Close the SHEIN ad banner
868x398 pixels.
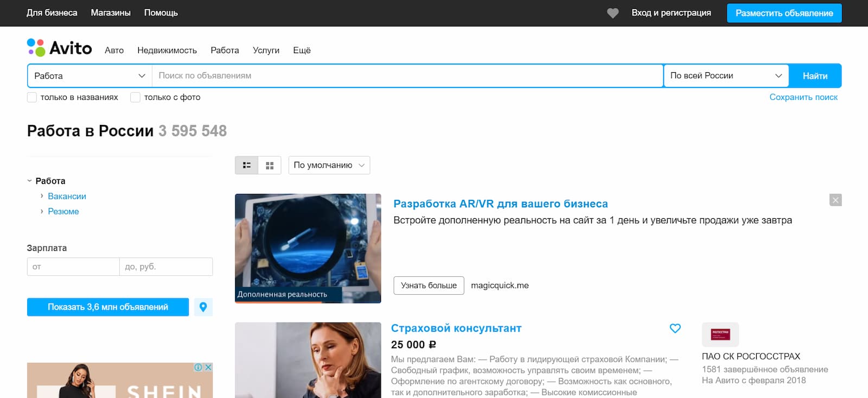pyautogui.click(x=208, y=368)
